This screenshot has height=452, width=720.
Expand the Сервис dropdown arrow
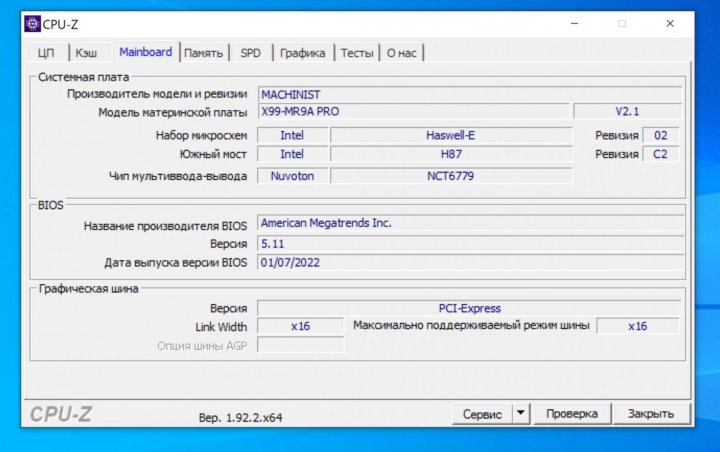pyautogui.click(x=521, y=414)
